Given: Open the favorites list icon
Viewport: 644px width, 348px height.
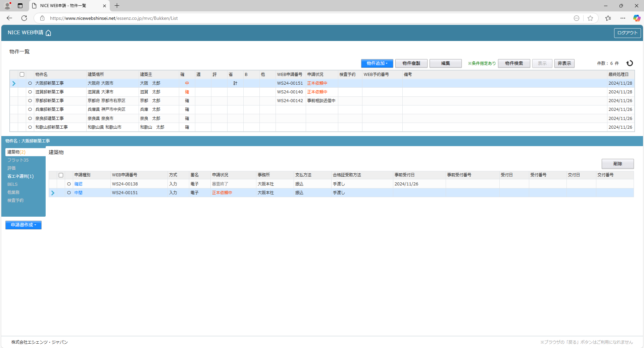Looking at the screenshot, I should point(608,18).
